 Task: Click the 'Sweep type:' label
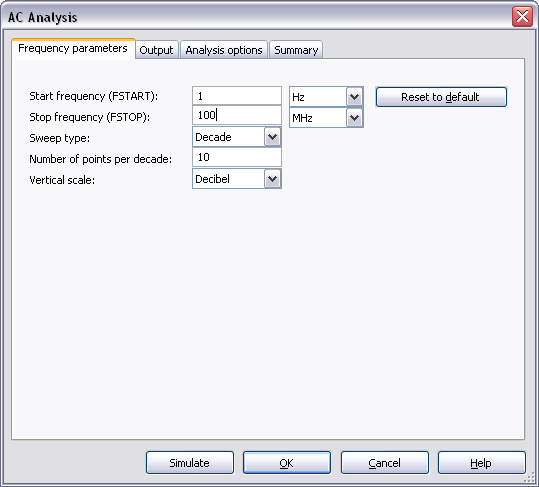[59, 138]
